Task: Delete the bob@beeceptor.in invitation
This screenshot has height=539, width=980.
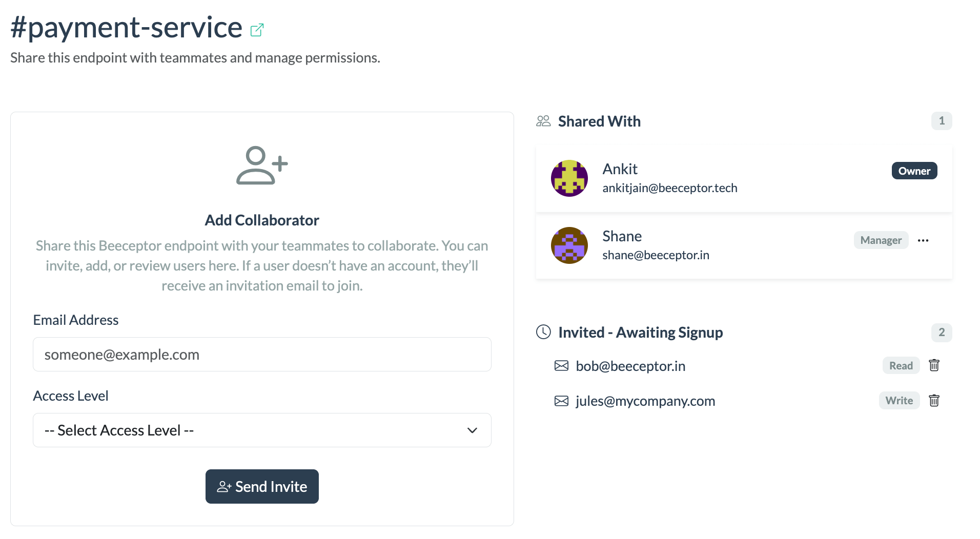Action: 934,365
